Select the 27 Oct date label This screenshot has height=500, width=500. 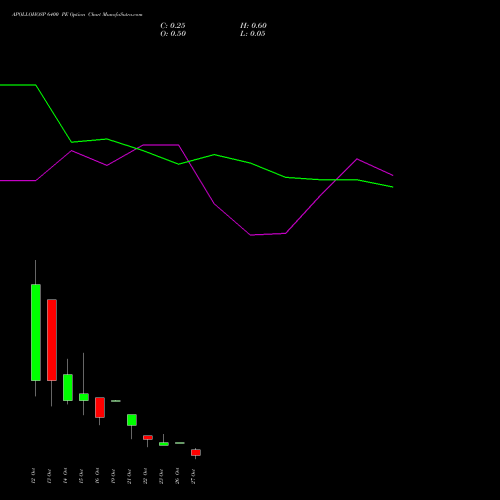(x=193, y=476)
